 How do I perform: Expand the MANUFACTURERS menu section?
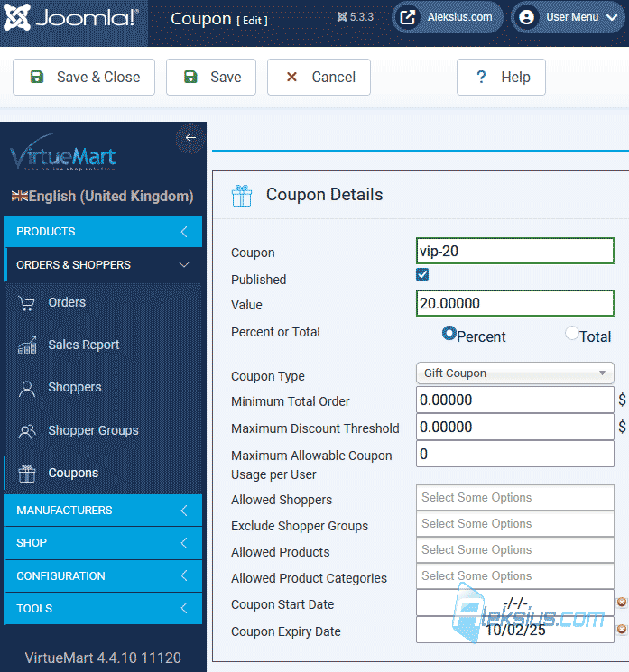tap(103, 510)
